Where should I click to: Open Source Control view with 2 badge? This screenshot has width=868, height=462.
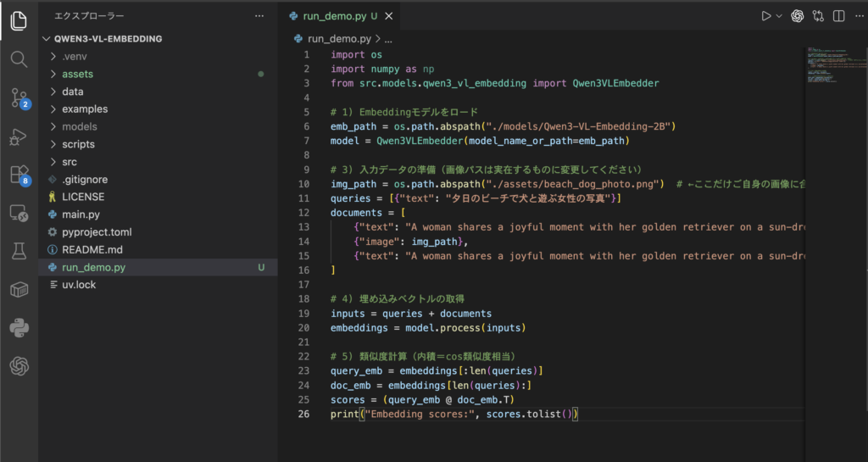coord(19,98)
